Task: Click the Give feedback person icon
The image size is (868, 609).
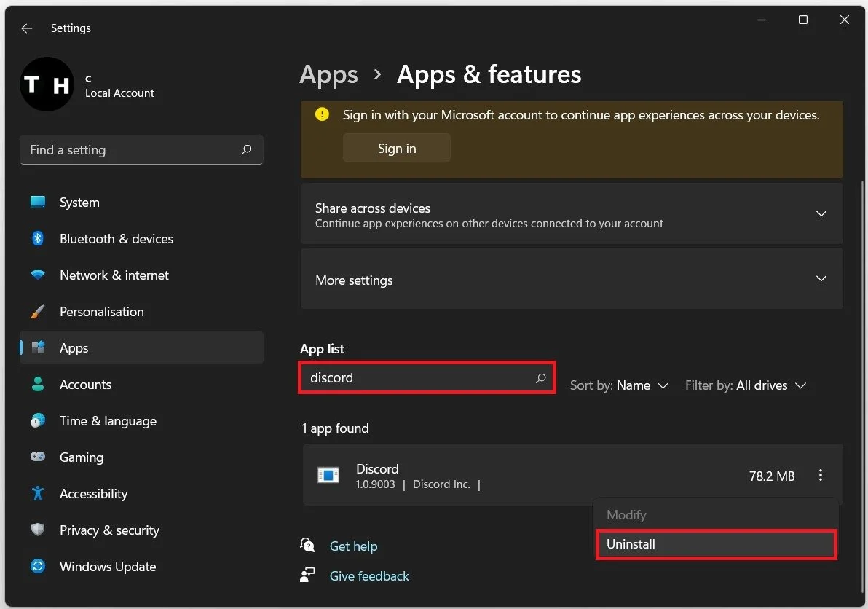Action: (x=307, y=575)
